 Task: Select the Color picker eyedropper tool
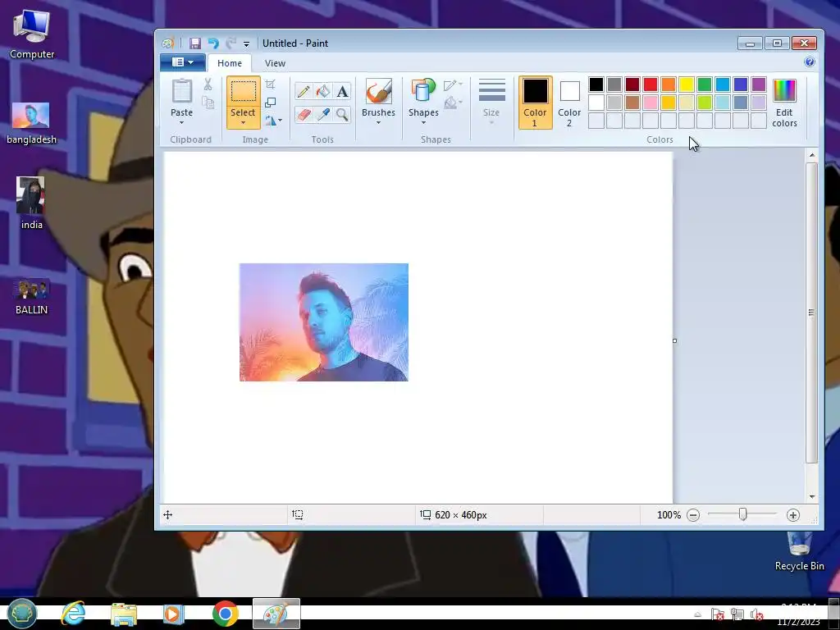pyautogui.click(x=322, y=114)
